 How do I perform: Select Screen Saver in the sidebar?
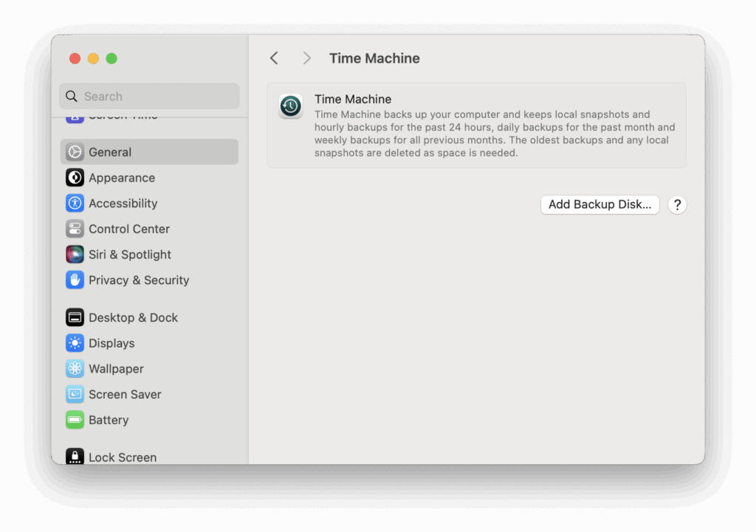[x=125, y=395]
